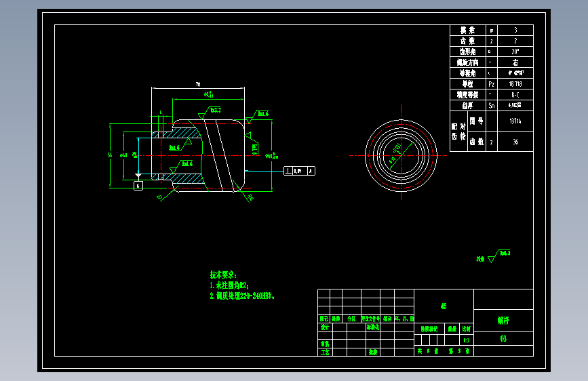
Task: Click the "20°" tooth angle value
Action: [x=515, y=52]
